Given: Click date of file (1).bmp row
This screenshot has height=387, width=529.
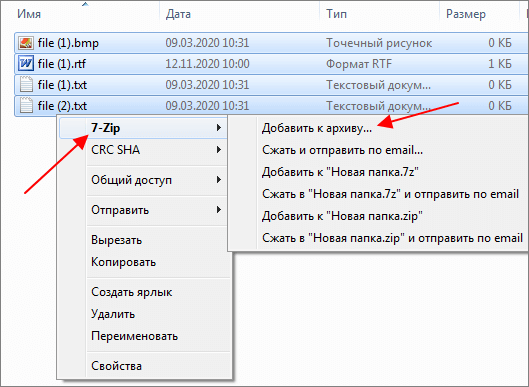Looking at the screenshot, I should click(x=207, y=43).
